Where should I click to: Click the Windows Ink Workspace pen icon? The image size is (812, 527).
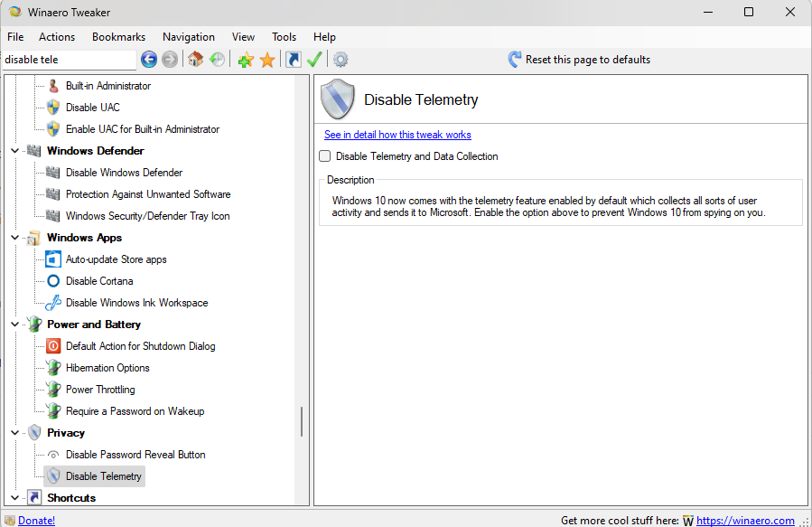[x=53, y=303]
